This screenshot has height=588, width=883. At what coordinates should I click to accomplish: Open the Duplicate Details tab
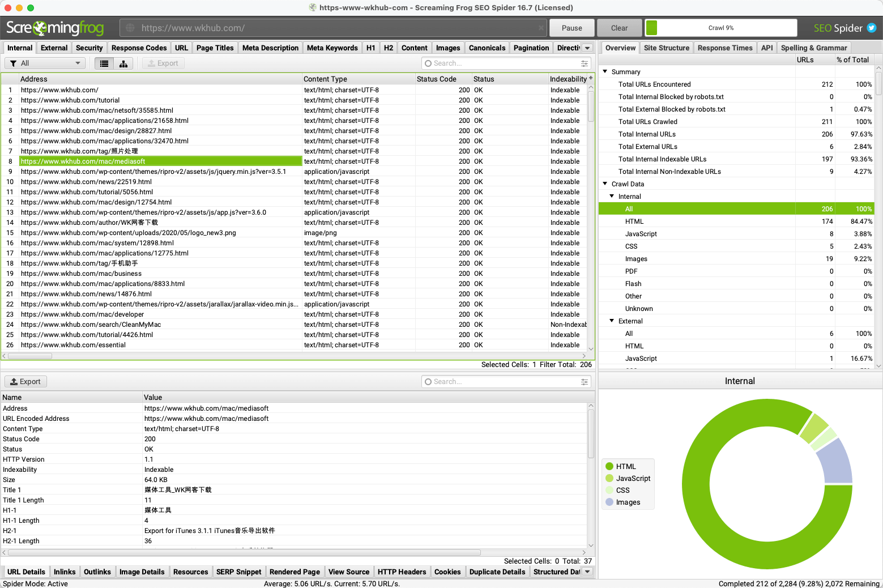coord(497,572)
